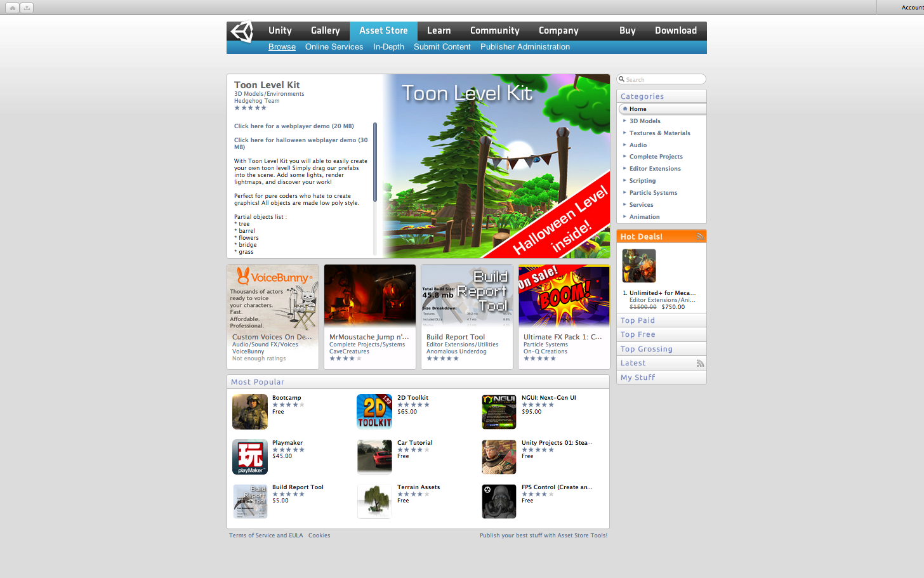The image size is (924, 578).
Task: Click the search magnifier icon
Action: pos(622,79)
